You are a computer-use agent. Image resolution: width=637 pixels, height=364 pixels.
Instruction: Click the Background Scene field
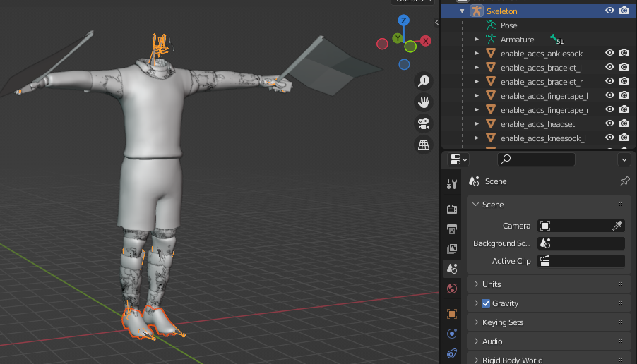point(581,243)
